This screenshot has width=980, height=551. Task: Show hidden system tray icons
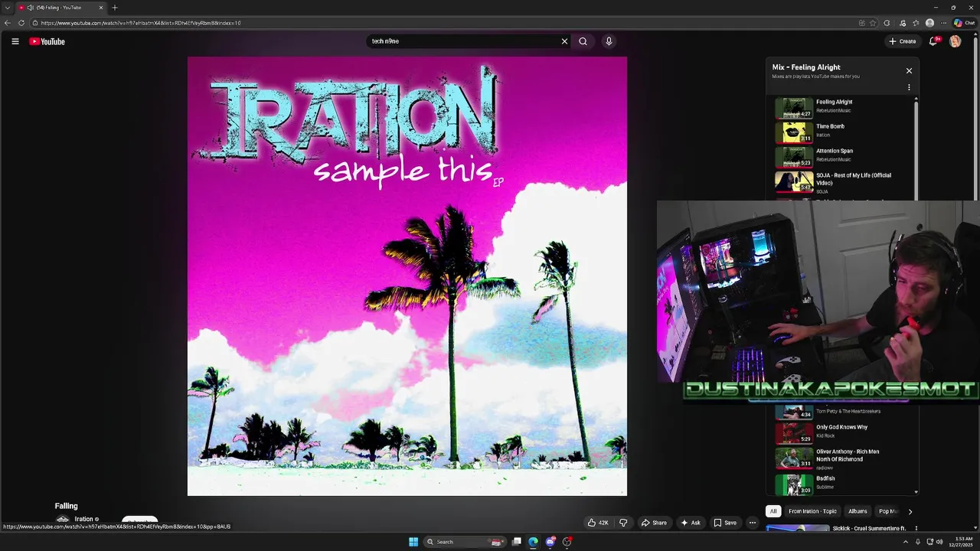906,542
